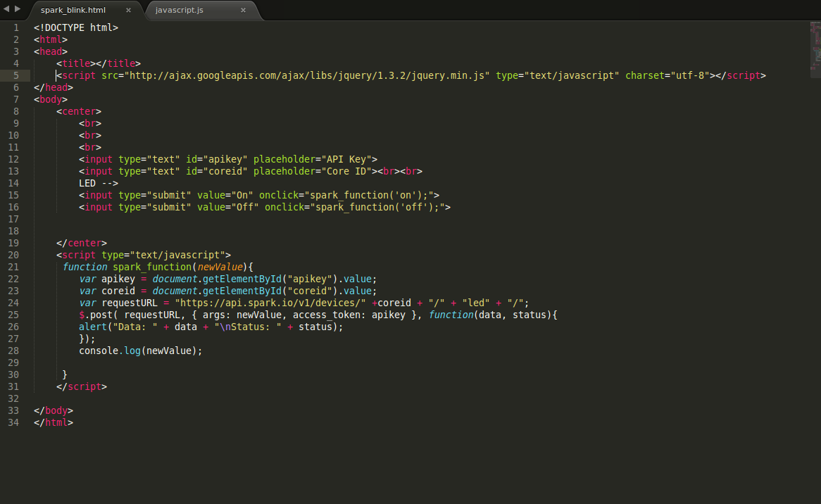Click spark_function('off') onclick value
This screenshot has width=821, height=504.
point(377,207)
